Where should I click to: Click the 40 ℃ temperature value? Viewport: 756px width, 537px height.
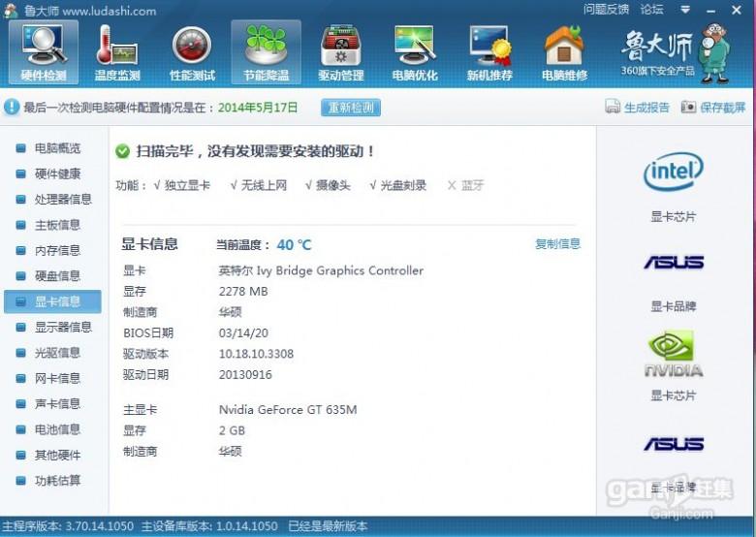(294, 245)
